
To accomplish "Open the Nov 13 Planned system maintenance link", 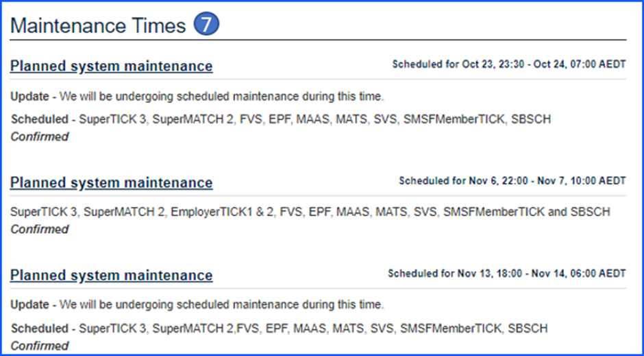I will [111, 275].
